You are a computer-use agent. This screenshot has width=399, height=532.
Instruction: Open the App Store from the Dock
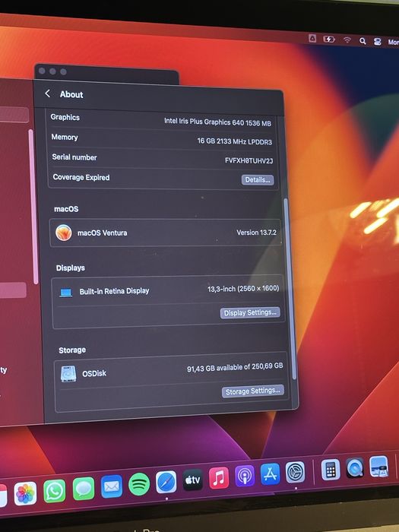(270, 473)
